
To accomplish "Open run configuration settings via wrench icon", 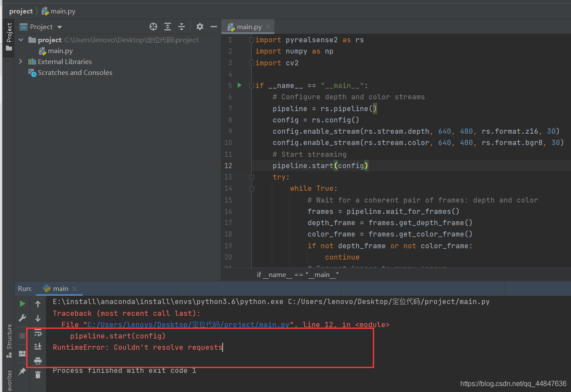I will pyautogui.click(x=22, y=318).
